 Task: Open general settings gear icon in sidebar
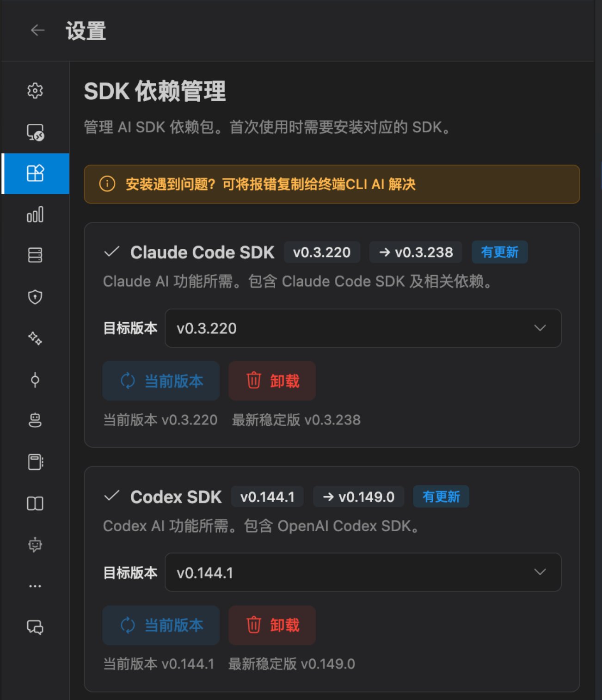point(35,91)
